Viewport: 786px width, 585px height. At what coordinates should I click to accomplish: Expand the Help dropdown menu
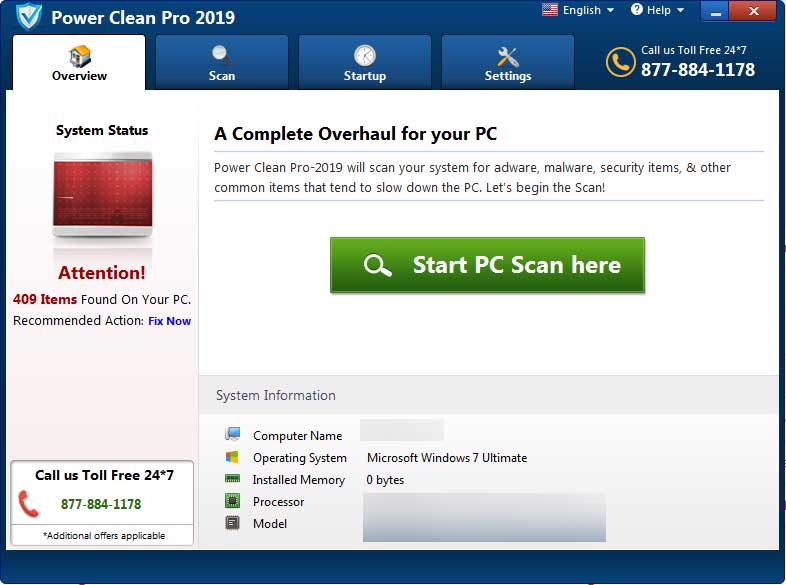pos(657,11)
